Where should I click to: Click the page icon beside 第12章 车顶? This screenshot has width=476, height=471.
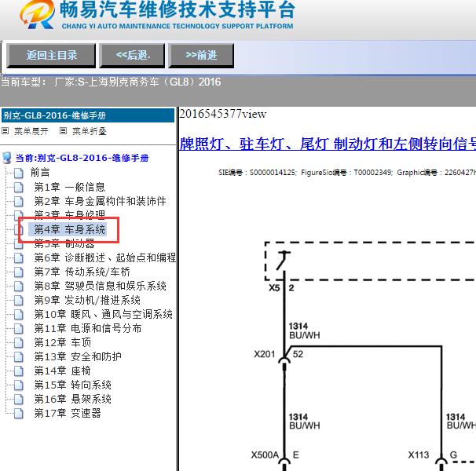click(x=19, y=343)
